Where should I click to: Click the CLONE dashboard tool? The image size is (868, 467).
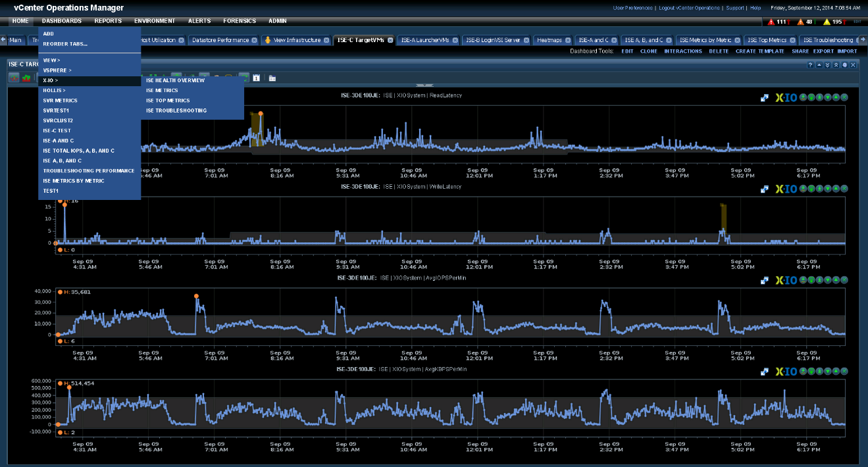[x=649, y=51]
